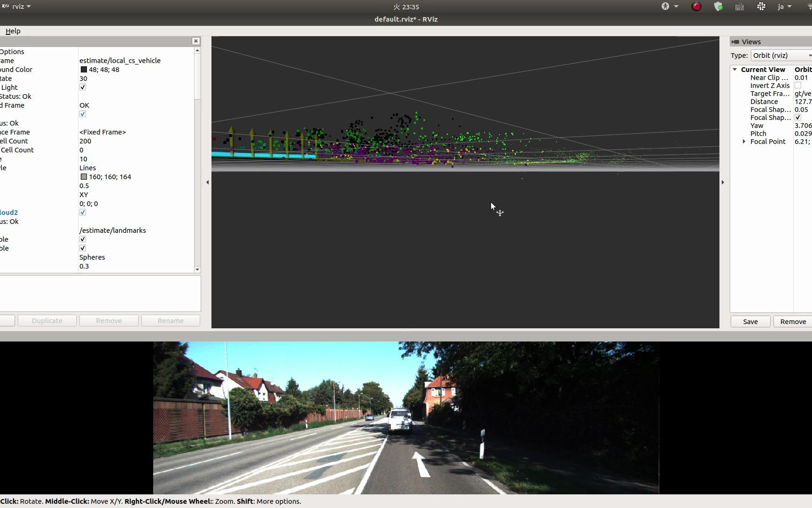Open the Help menu

tap(13, 31)
